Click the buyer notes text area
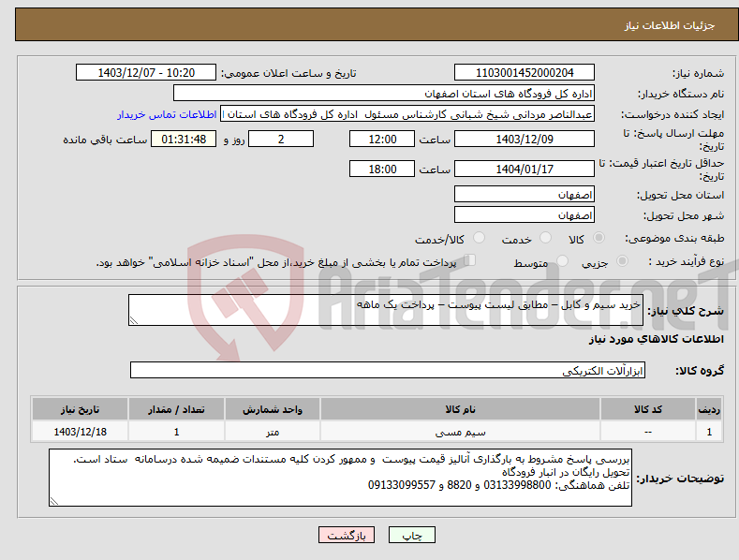The width and height of the screenshot is (739, 560). coord(340,478)
